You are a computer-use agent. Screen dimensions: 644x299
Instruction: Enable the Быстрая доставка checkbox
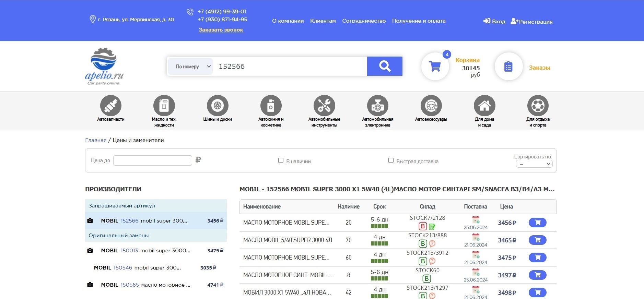(391, 160)
